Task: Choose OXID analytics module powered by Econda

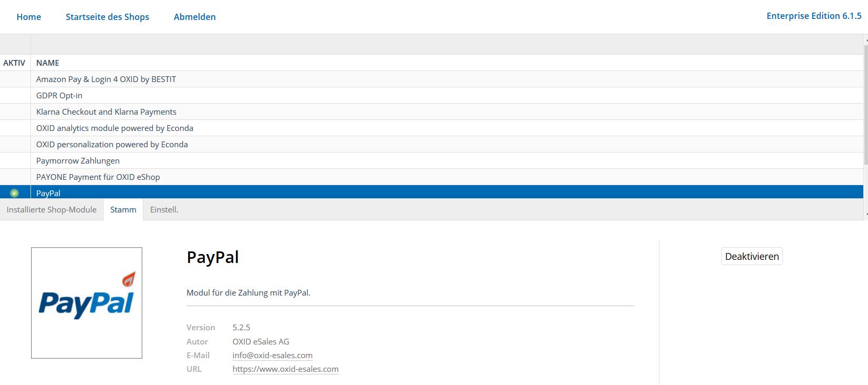Action: 431,128
